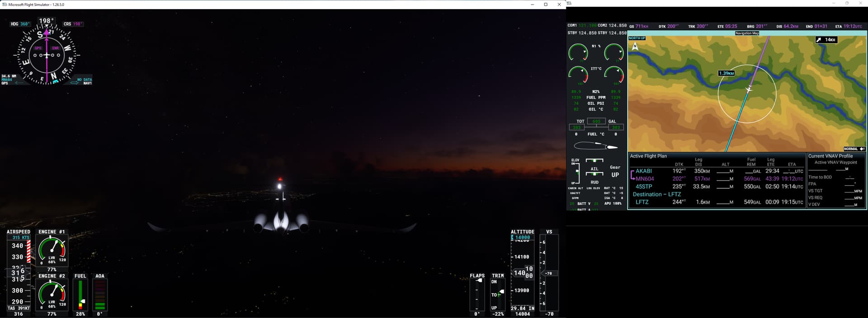The image size is (868, 318).
Task: Click the wind arrow 14KH indicator
Action: [826, 40]
